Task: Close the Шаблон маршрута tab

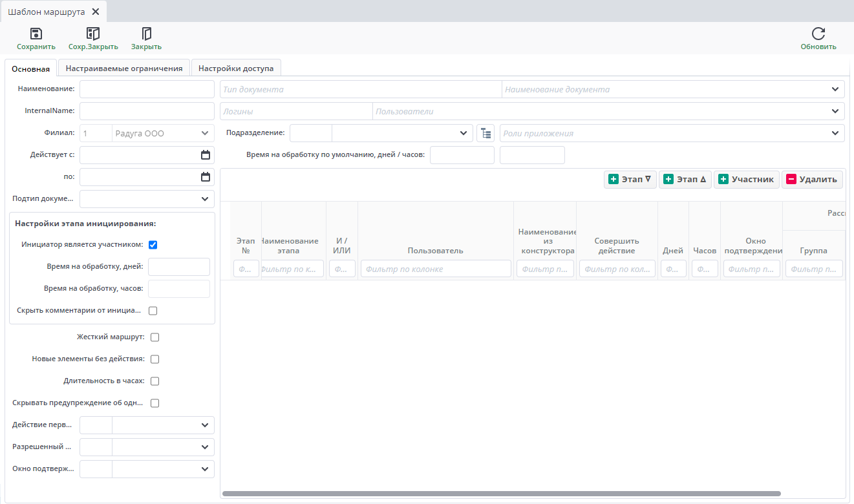Action: tap(96, 12)
